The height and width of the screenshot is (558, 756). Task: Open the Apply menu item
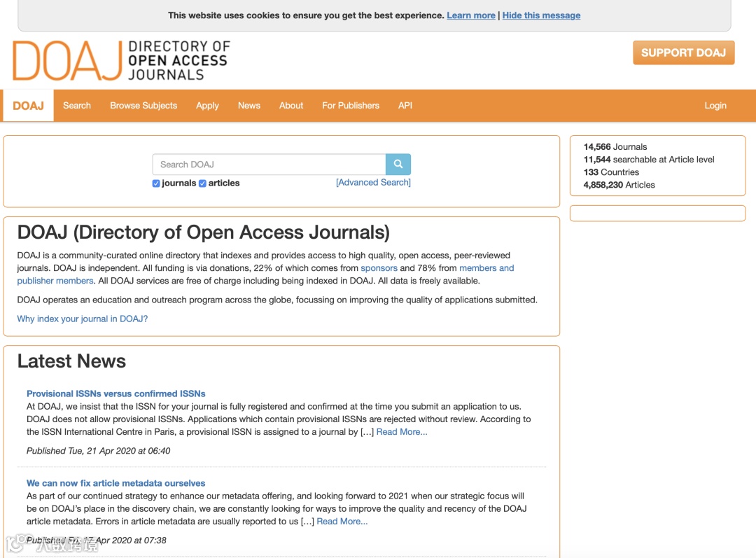tap(207, 106)
